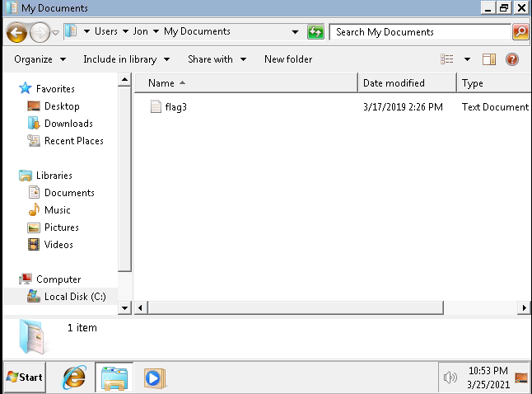532x394 pixels.
Task: Open the Organize dropdown menu
Action: pyautogui.click(x=40, y=59)
